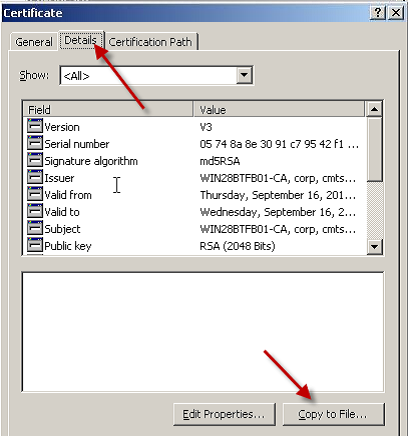
Task: Select the Valid from row label
Action: [68, 195]
